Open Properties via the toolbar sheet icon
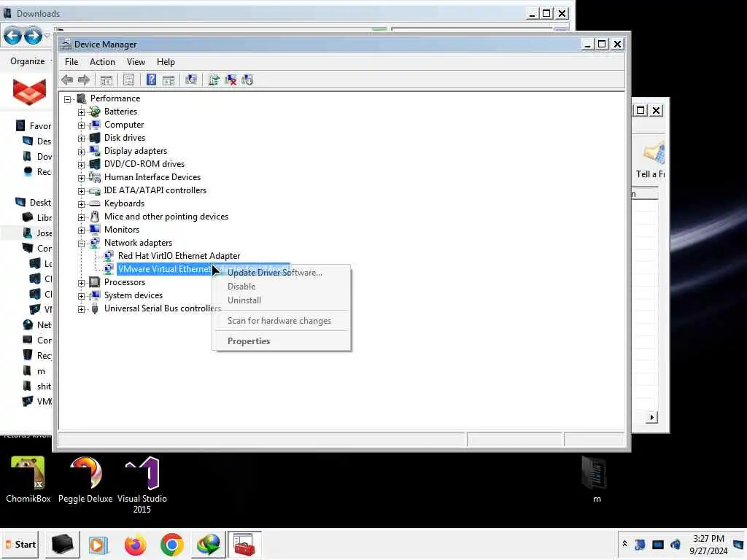747x560 pixels. (x=128, y=80)
